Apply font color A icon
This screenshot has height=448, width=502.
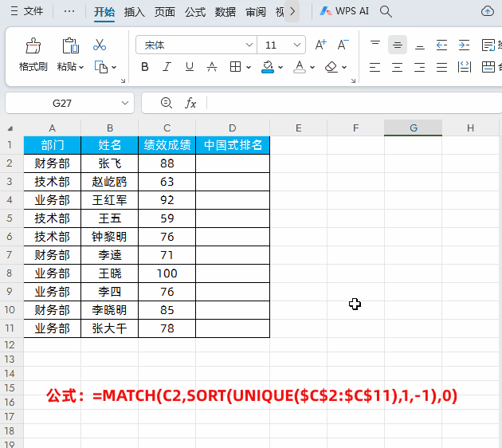pos(300,67)
